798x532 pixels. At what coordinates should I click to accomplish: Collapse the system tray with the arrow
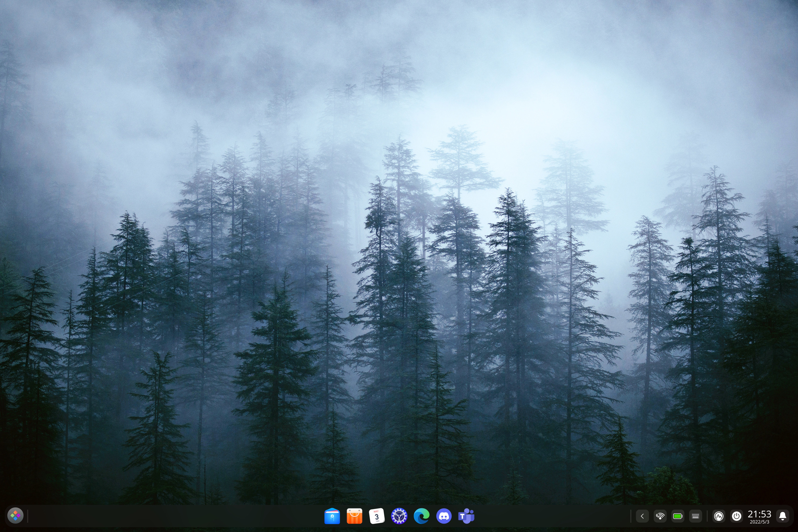click(x=642, y=516)
